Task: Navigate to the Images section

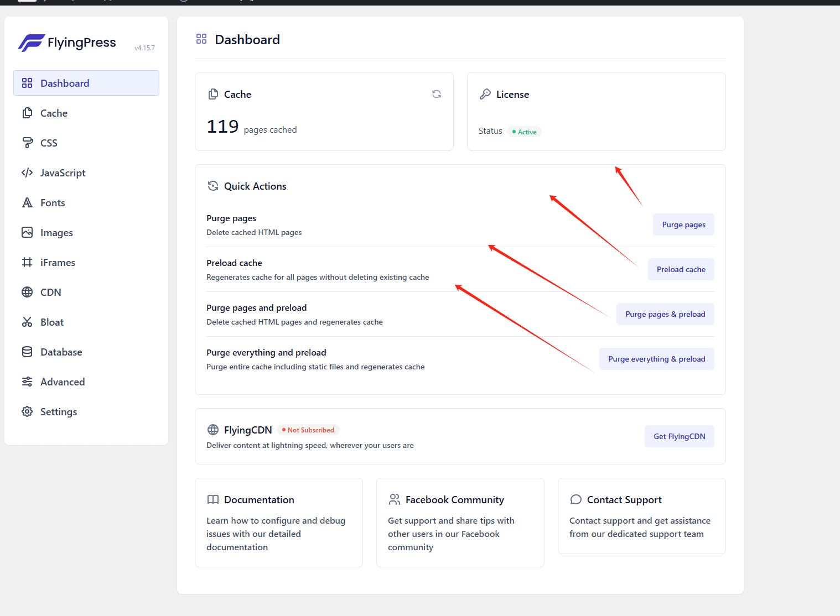Action: 86,232
